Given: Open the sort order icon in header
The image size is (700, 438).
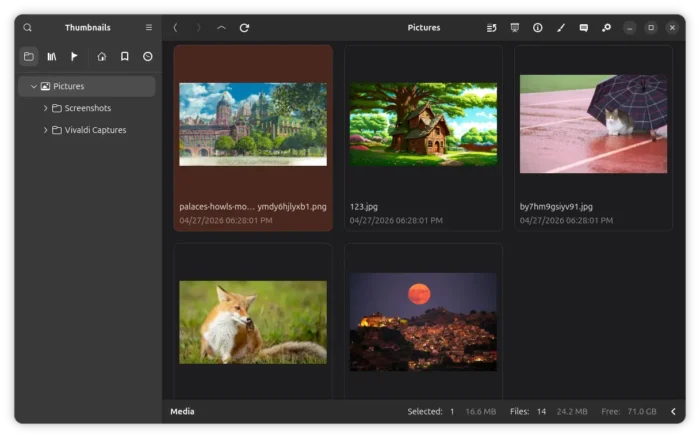Looking at the screenshot, I should click(x=492, y=28).
